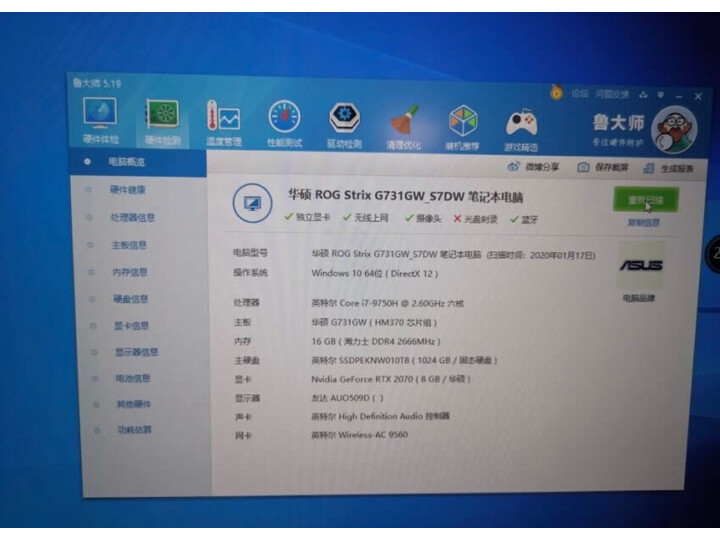Click the 电脑品牌 label under ASUS logo
Screen dimensions: 720x540
(x=639, y=298)
